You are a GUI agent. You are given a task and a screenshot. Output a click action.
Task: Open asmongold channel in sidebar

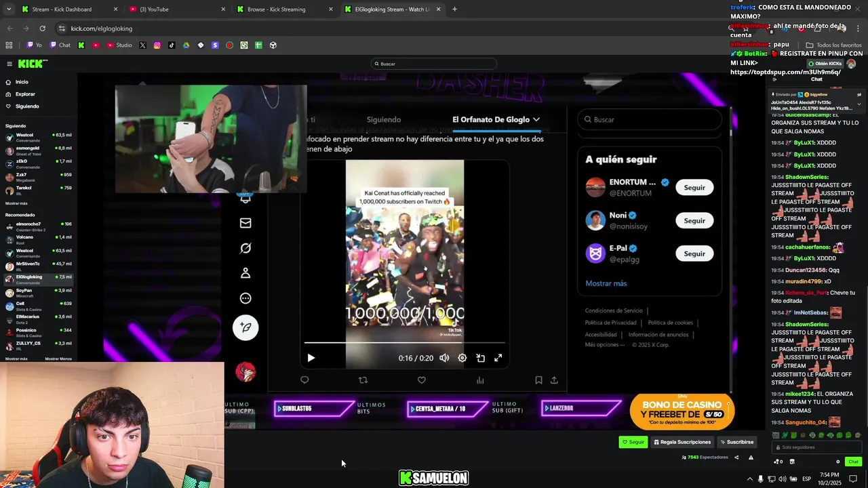click(39, 150)
